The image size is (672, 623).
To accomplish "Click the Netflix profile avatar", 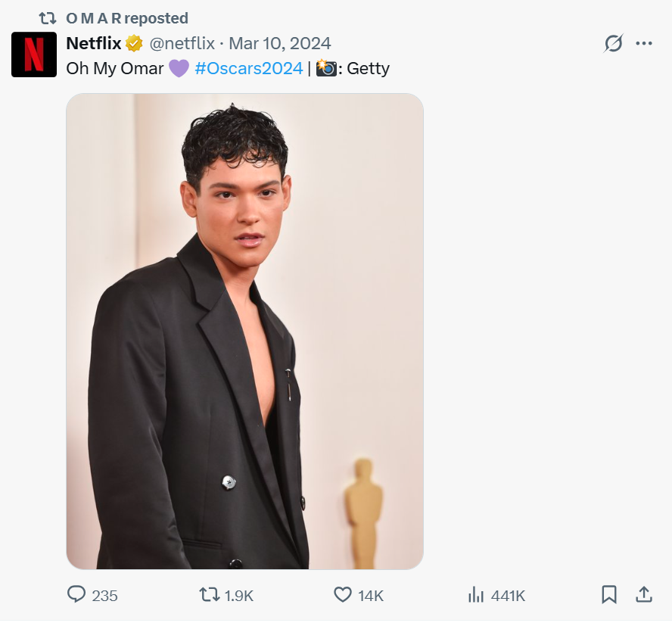I will click(34, 55).
